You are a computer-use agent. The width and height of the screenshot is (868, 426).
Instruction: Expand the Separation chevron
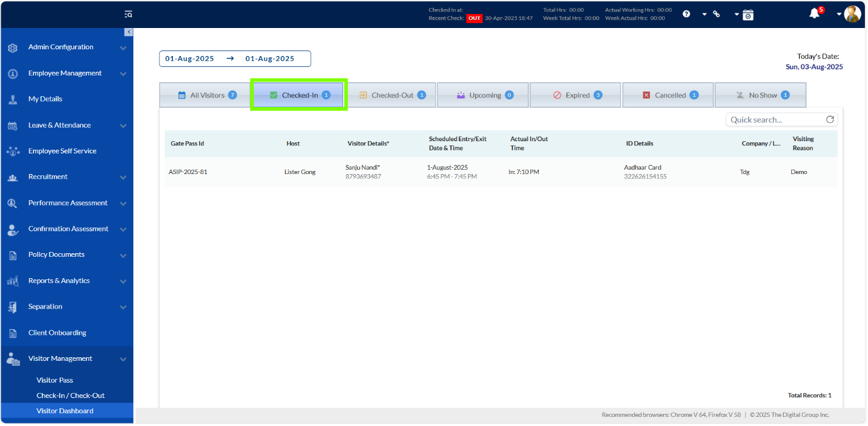(123, 307)
